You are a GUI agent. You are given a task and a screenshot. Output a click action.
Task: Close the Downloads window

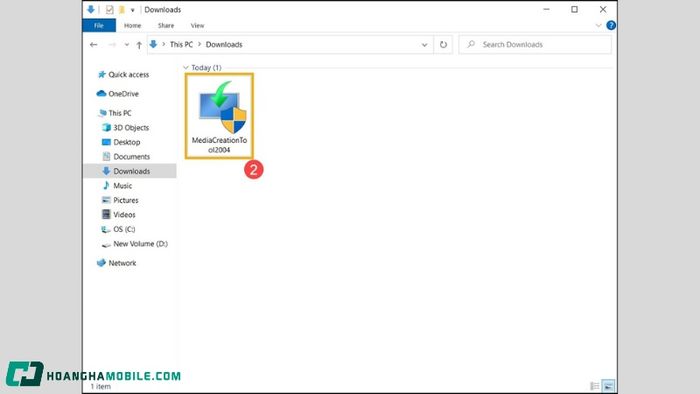point(603,9)
